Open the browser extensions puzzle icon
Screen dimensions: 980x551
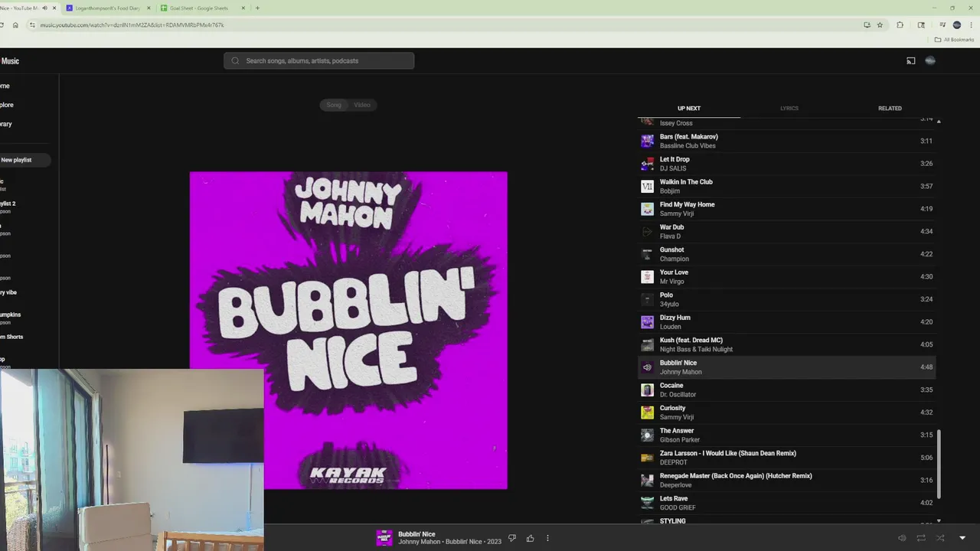coord(900,24)
